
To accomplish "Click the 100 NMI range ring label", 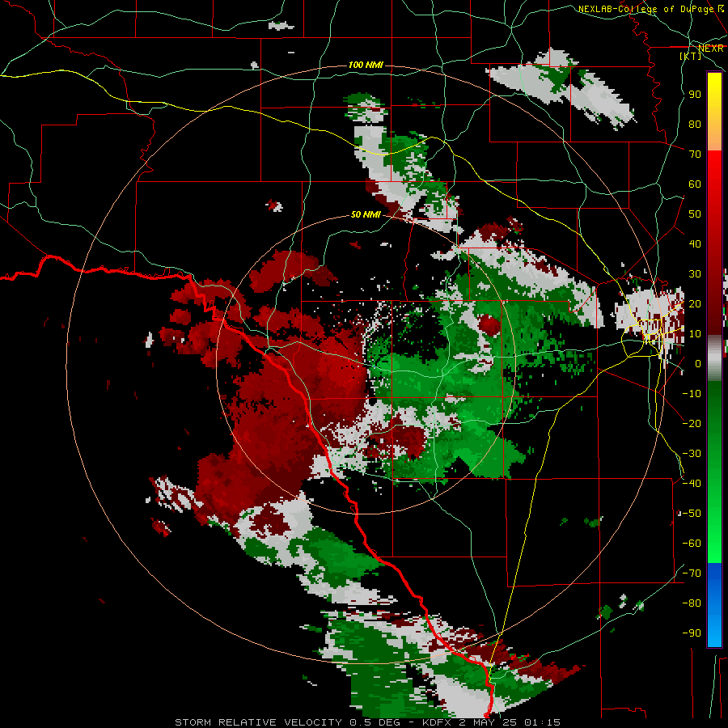I will 366,65.
